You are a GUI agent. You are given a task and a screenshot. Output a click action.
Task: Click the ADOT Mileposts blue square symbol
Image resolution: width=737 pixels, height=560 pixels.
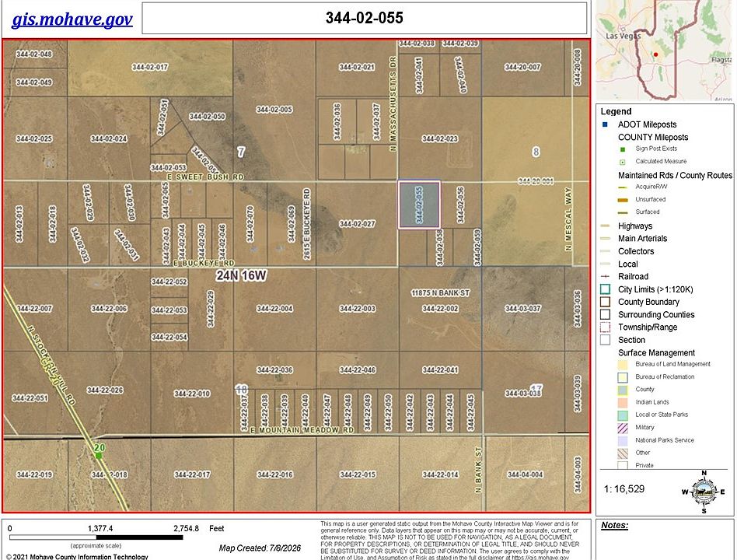605,124
